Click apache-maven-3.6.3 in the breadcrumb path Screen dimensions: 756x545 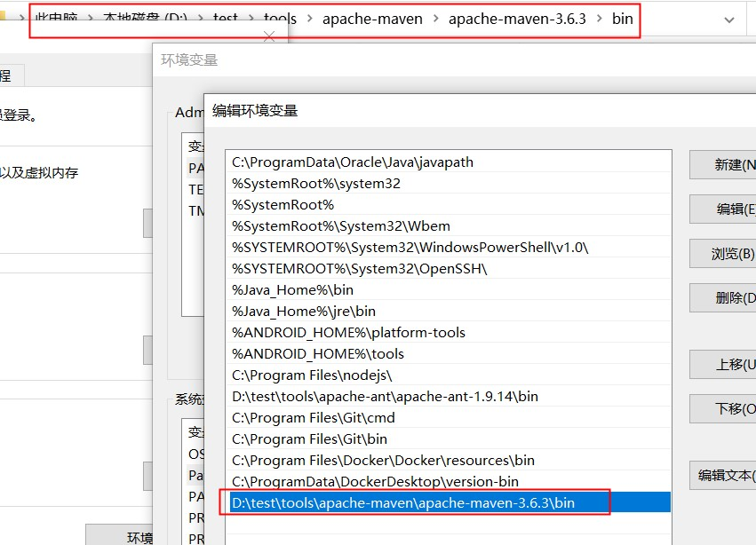point(517,19)
